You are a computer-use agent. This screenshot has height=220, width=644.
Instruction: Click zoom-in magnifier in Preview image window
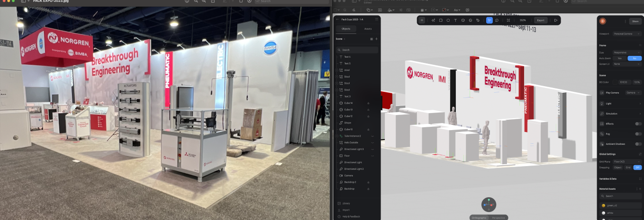point(204,1)
